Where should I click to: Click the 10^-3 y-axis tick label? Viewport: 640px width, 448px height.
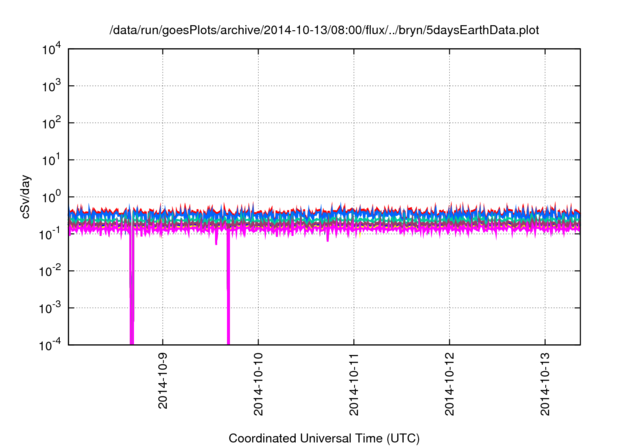51,308
